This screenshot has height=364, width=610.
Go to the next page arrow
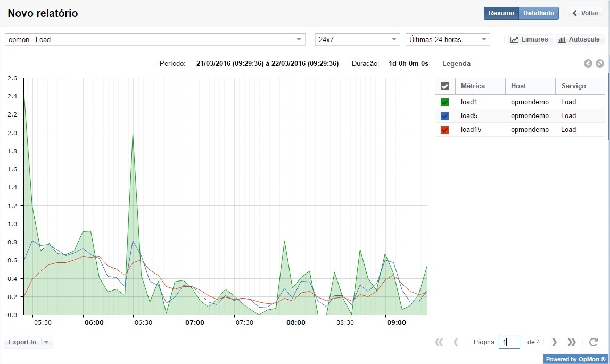click(554, 342)
